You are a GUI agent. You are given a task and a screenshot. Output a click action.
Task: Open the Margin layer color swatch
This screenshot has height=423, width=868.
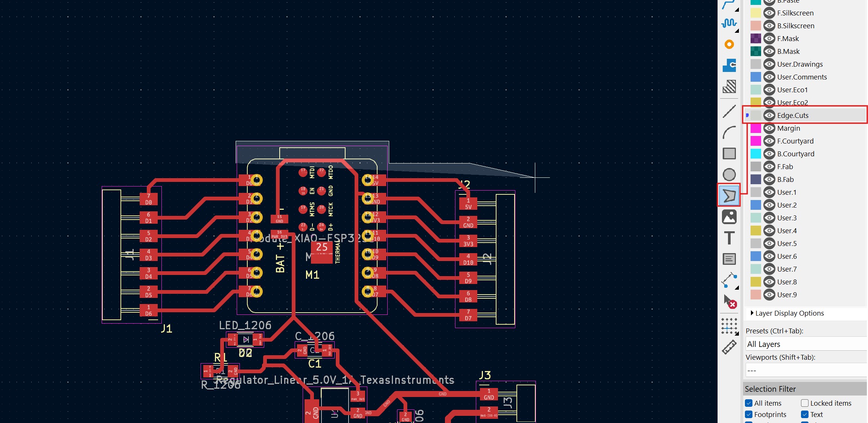coord(755,128)
